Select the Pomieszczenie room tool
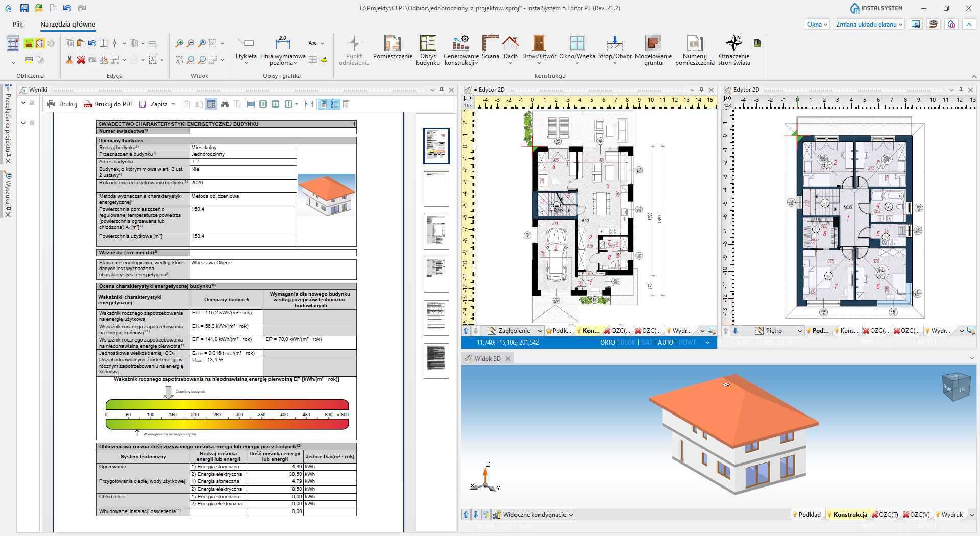This screenshot has height=536, width=980. point(393,47)
